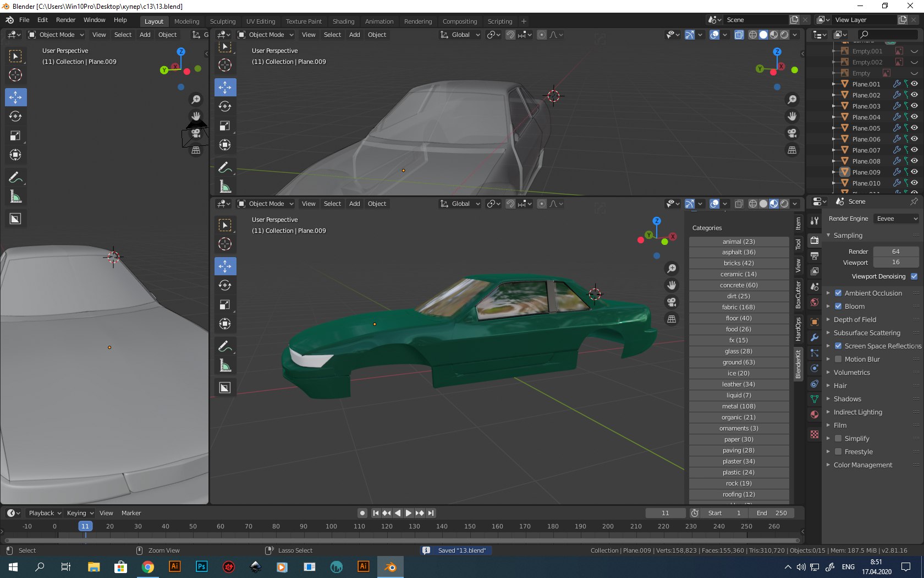
Task: Disable the Bloom checkbox
Action: (838, 306)
